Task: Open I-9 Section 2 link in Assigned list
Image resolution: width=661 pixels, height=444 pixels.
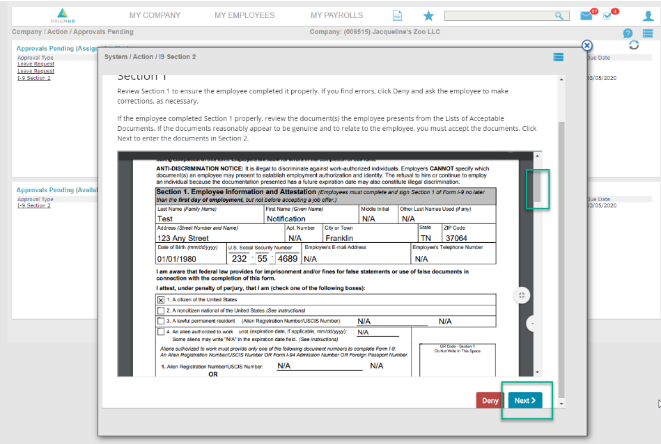Action: (x=34, y=78)
